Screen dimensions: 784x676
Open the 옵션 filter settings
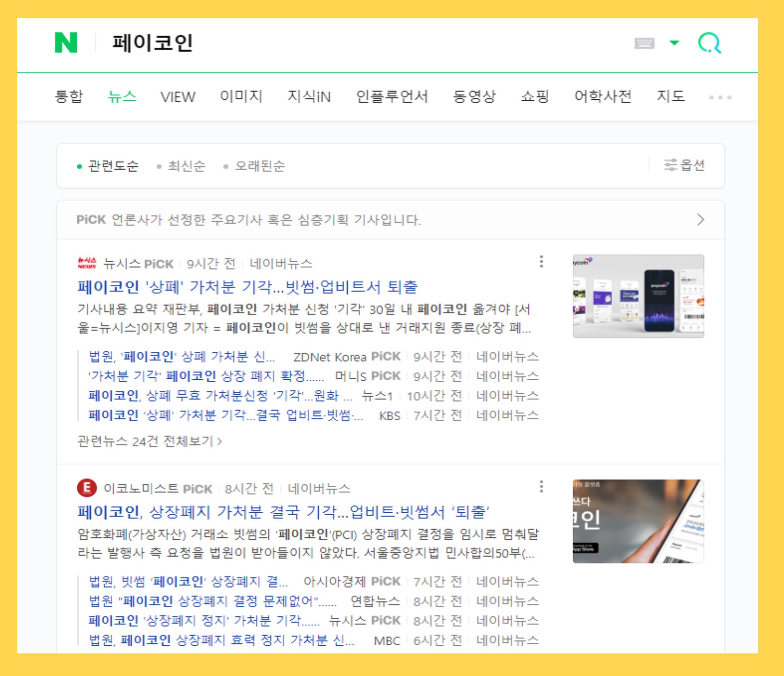685,165
